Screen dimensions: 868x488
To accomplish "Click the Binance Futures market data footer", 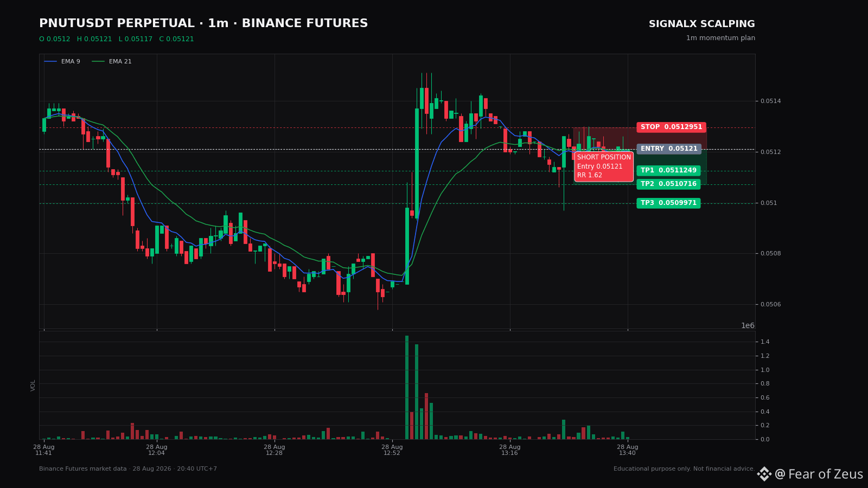I will 128,469.
